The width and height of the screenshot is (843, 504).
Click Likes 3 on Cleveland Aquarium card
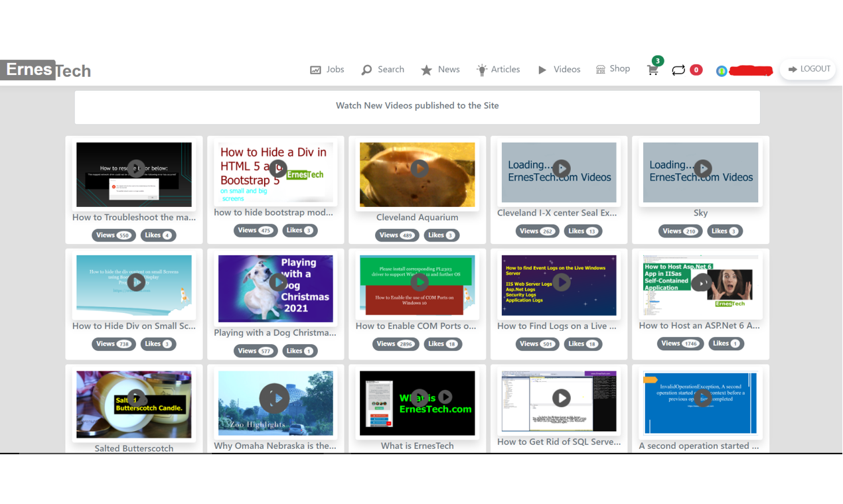coord(441,235)
